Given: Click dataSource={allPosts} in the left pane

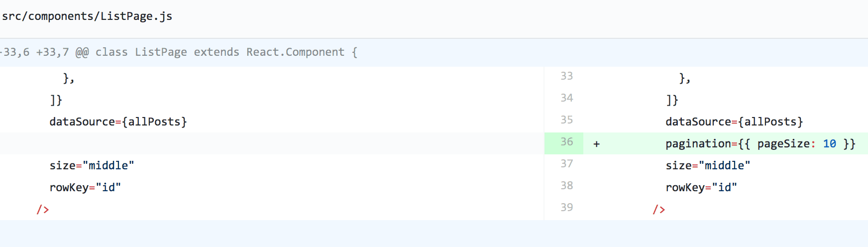Looking at the screenshot, I should point(118,122).
